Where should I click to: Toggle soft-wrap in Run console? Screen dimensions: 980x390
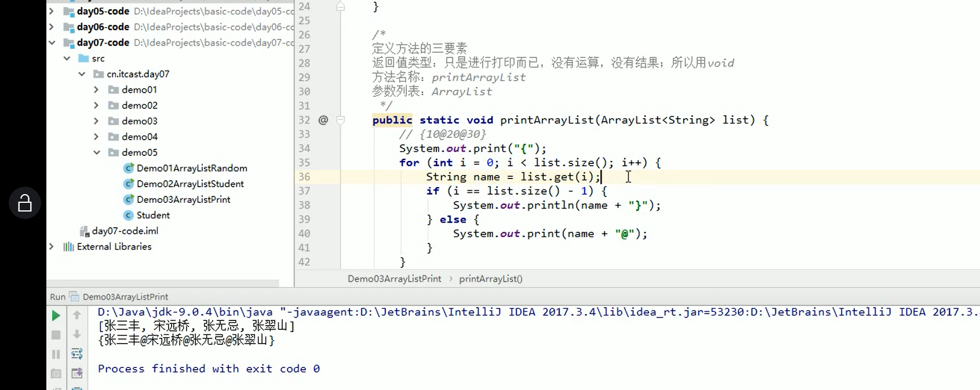76,354
